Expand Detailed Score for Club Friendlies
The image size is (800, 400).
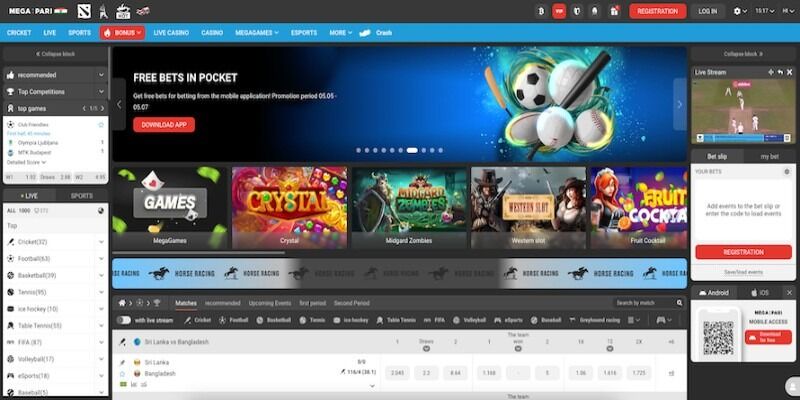27,162
